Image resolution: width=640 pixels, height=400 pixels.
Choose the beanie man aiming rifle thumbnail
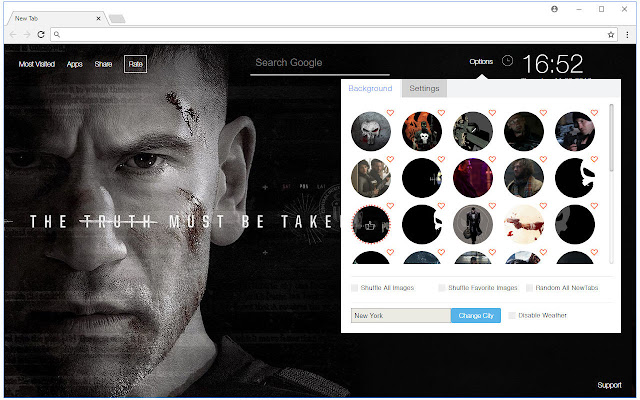575,131
